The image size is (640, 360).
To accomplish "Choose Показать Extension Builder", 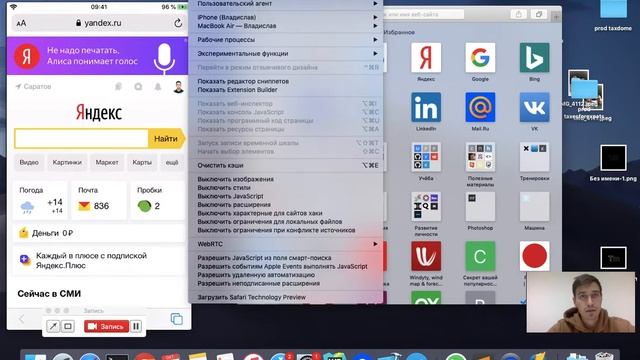I will coord(287,90).
